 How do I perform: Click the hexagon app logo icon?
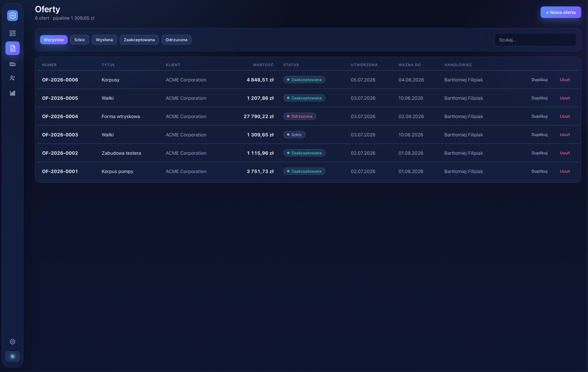click(12, 15)
